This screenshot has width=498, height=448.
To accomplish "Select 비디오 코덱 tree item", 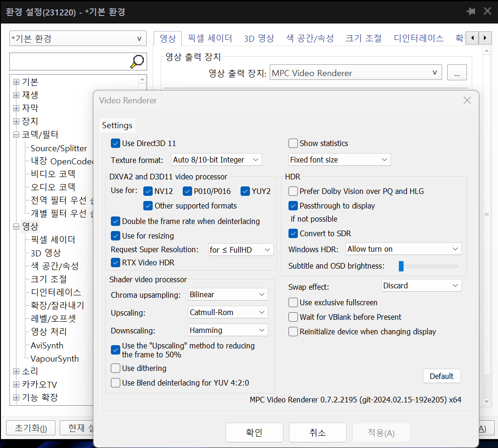I will [53, 174].
